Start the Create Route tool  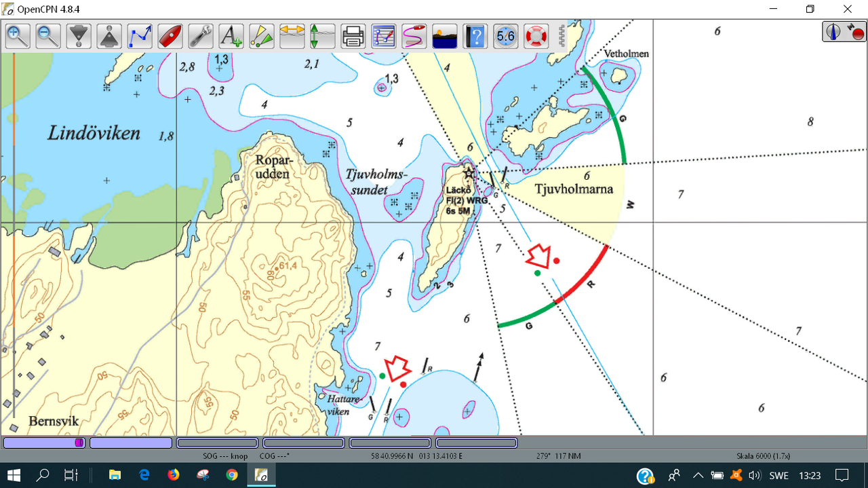pyautogui.click(x=140, y=35)
